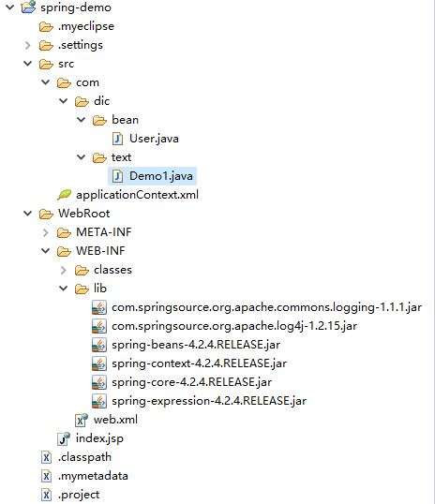The height and width of the screenshot is (504, 435).
Task: Select the .project file name
Action: tap(79, 495)
